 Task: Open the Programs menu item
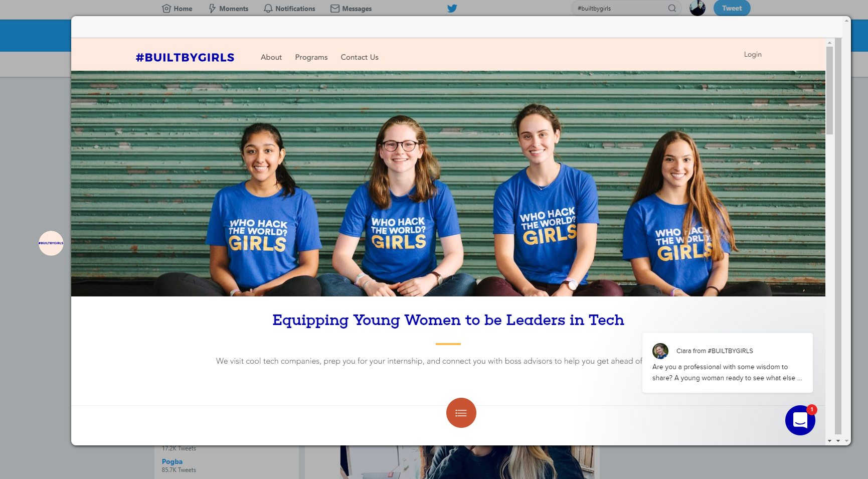click(311, 57)
